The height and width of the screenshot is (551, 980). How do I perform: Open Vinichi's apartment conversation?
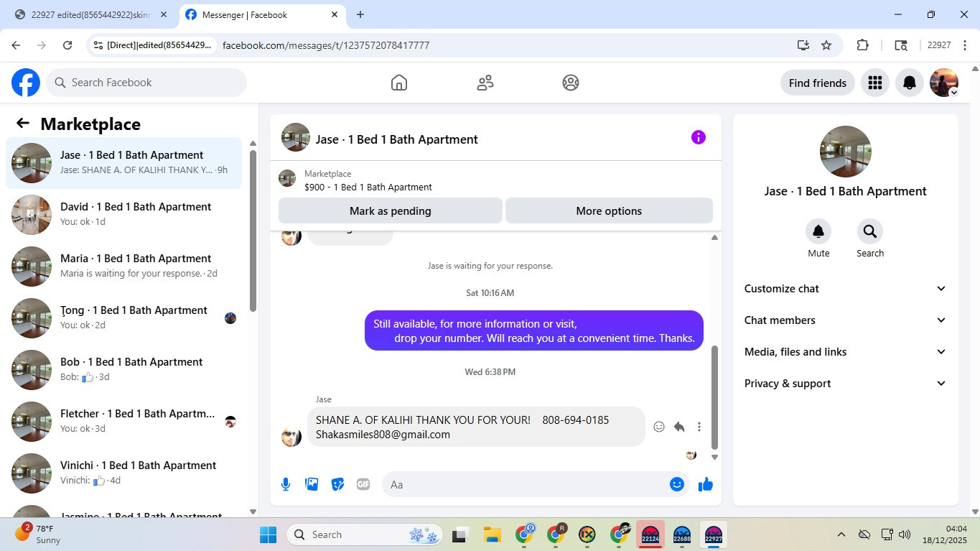pos(124,473)
